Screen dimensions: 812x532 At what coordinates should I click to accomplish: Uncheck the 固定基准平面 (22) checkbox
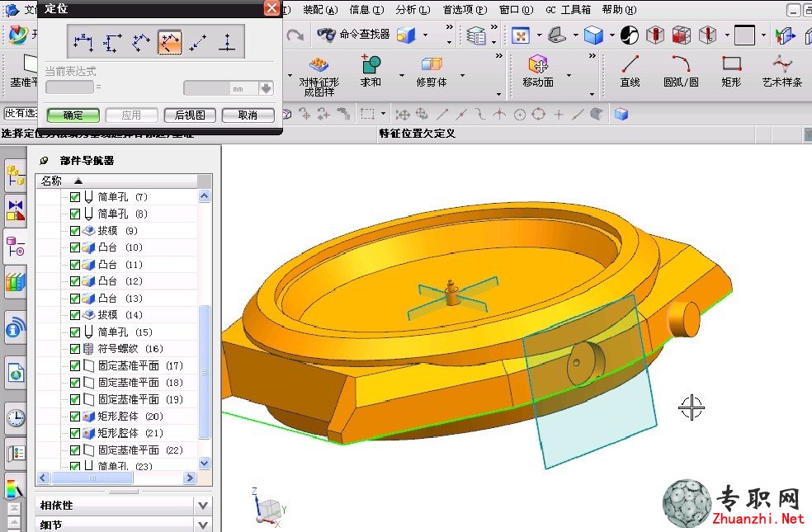(75, 450)
